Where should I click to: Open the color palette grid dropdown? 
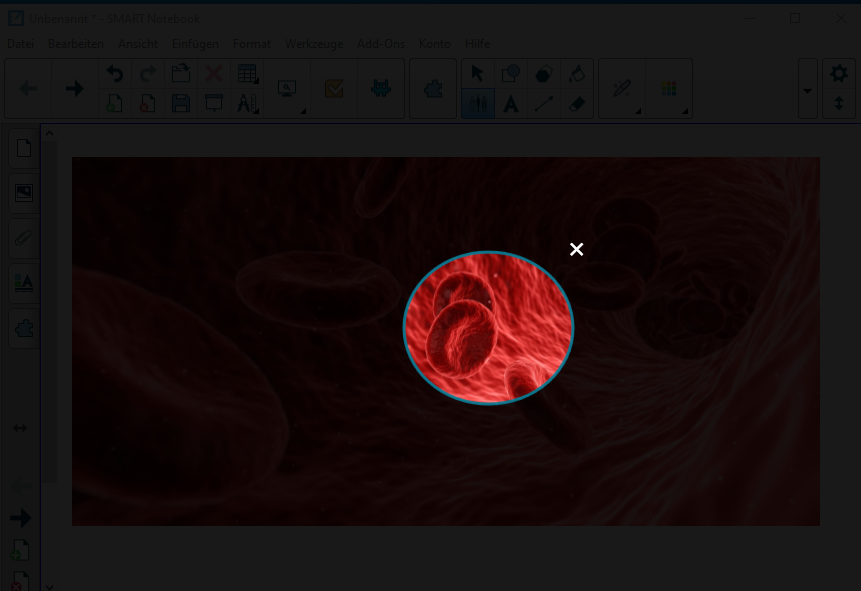coord(669,88)
